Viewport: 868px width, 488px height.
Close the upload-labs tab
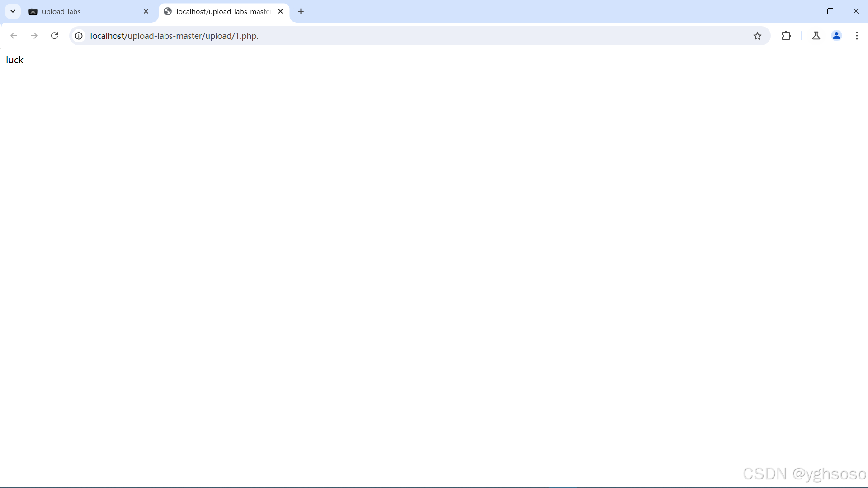(x=146, y=12)
